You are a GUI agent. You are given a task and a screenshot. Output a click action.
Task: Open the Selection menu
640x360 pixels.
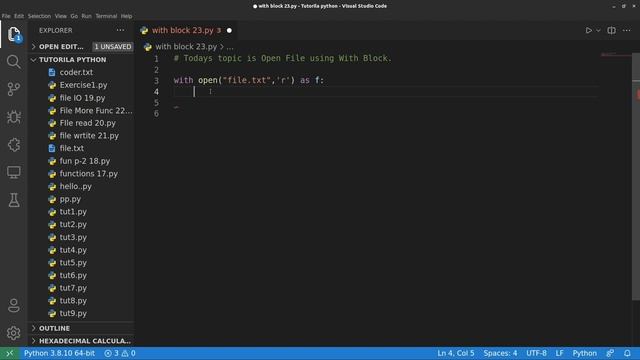coord(39,16)
